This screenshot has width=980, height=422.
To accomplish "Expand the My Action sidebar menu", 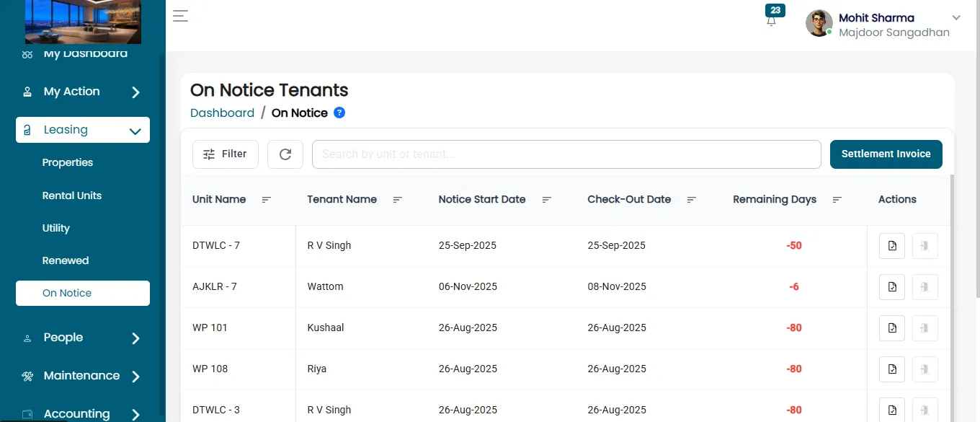I will click(x=83, y=92).
